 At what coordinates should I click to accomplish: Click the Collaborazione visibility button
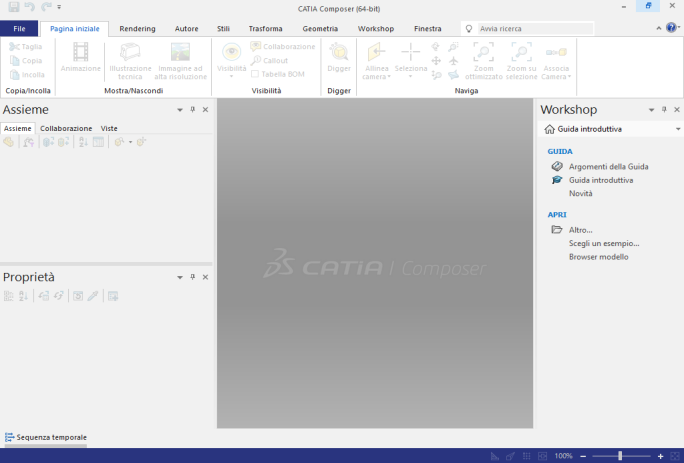click(x=283, y=46)
